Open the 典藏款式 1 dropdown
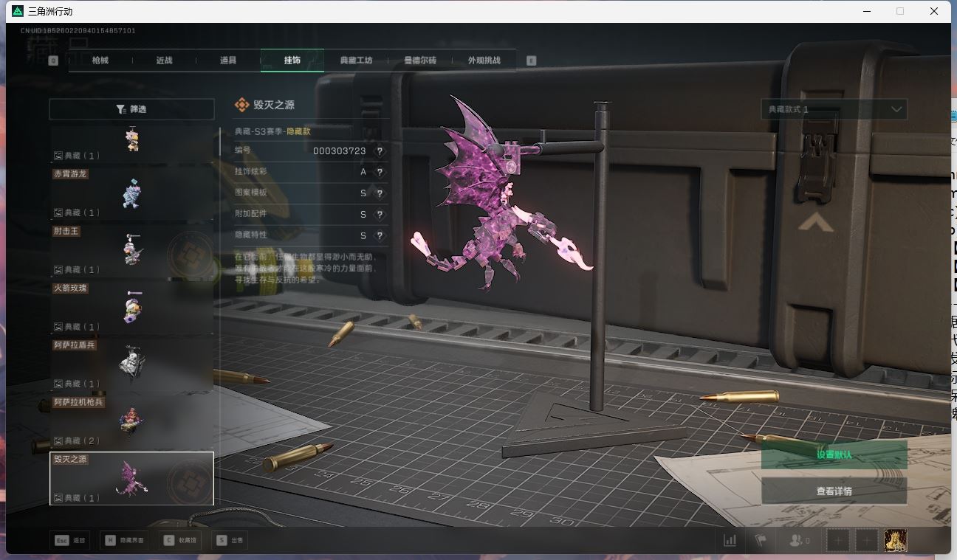The image size is (957, 560). click(x=834, y=109)
